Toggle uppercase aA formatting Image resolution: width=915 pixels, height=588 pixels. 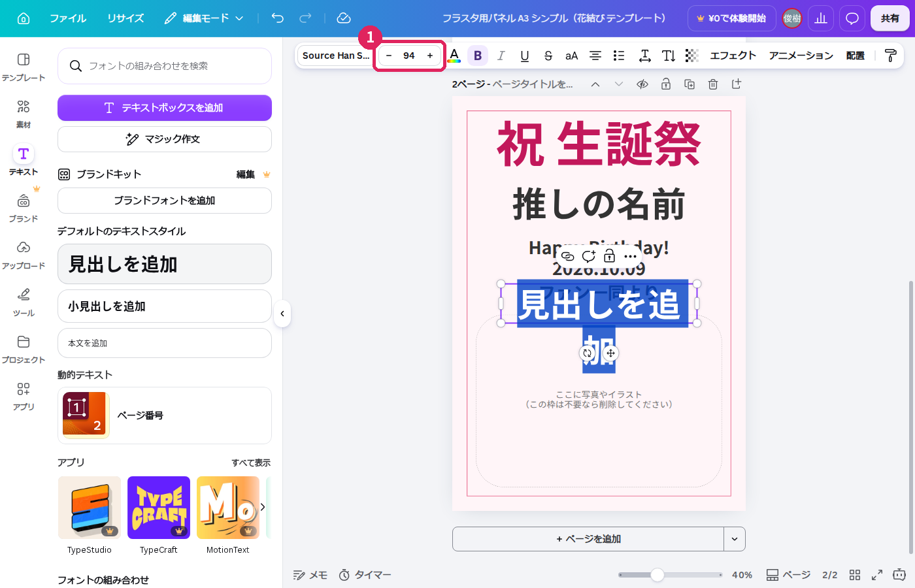(572, 56)
